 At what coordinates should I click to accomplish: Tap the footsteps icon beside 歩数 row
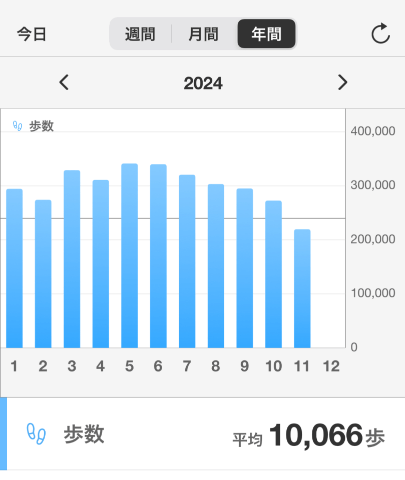click(36, 434)
